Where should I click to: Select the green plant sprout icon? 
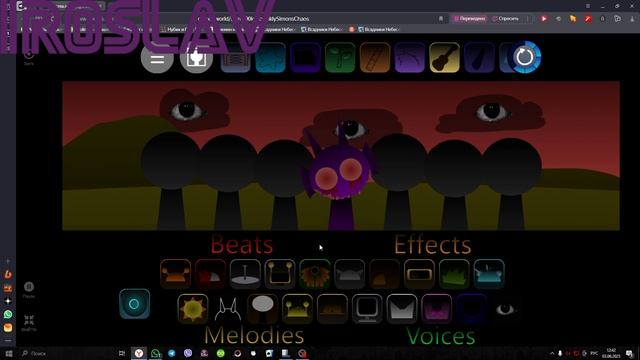[340, 58]
